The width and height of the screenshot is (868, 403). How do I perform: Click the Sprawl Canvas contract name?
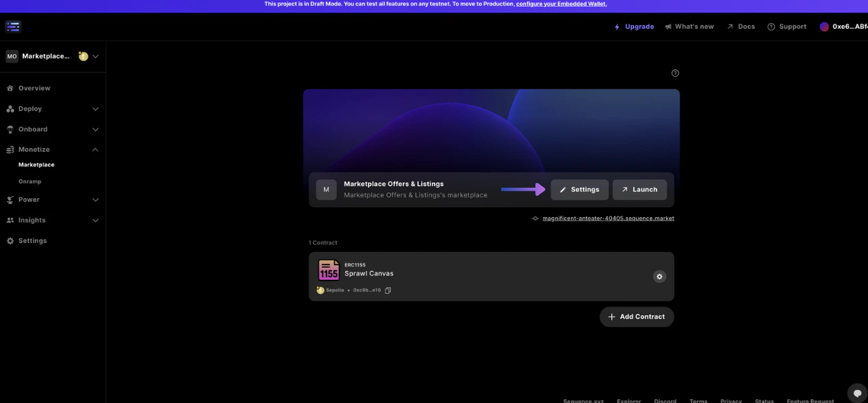(x=369, y=274)
